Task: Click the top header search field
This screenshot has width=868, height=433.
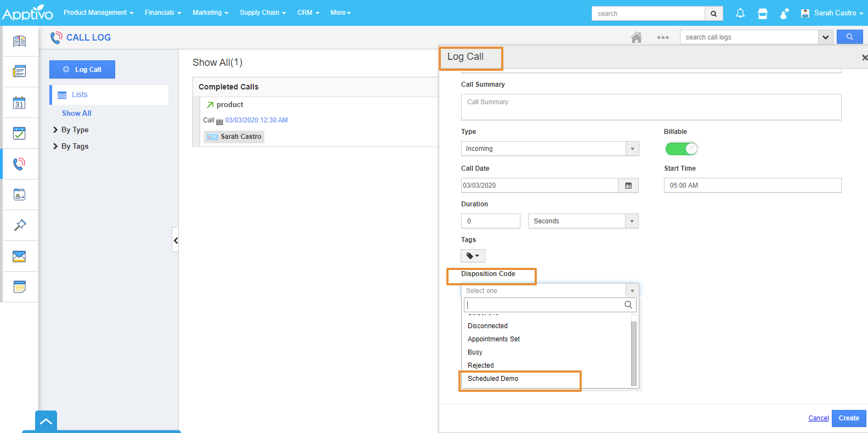Action: (x=648, y=13)
